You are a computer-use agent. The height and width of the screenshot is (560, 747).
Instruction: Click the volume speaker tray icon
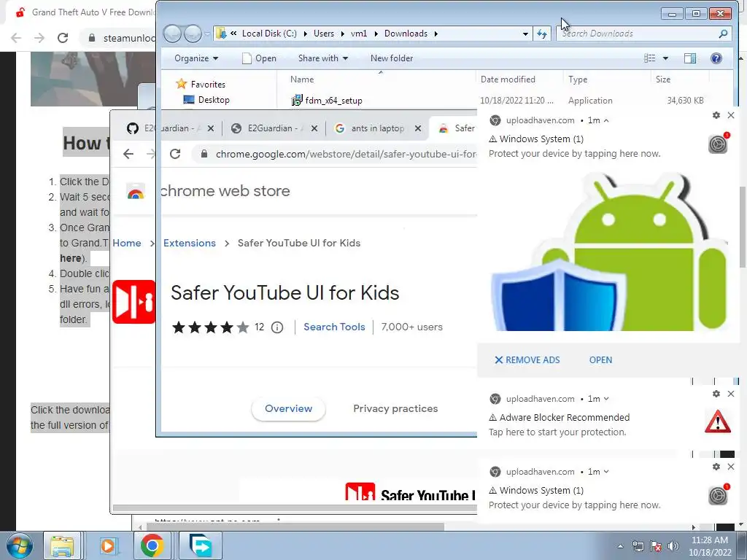point(673,546)
